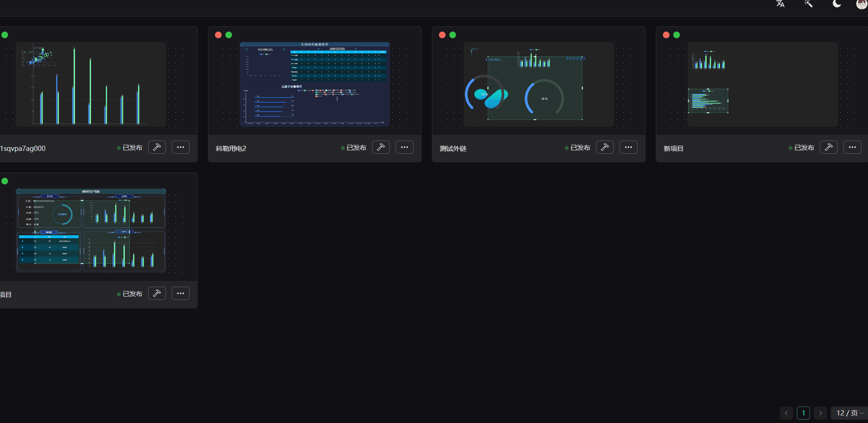This screenshot has width=868, height=423.
Task: Click the red dot on 科勒用电2 card
Action: [x=218, y=35]
